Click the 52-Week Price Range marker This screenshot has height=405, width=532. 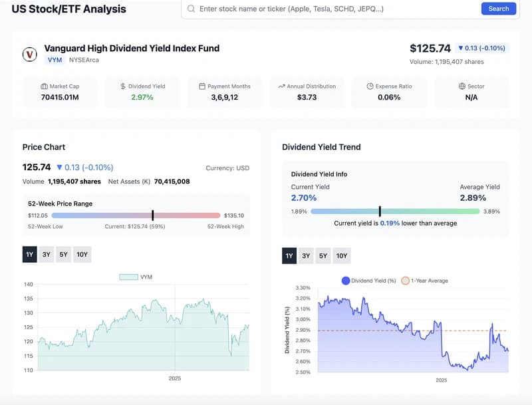pos(153,215)
